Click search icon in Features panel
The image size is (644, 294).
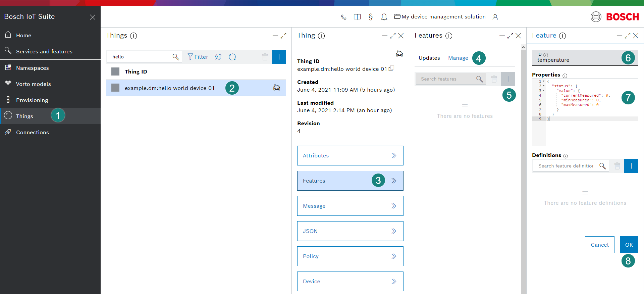[480, 79]
